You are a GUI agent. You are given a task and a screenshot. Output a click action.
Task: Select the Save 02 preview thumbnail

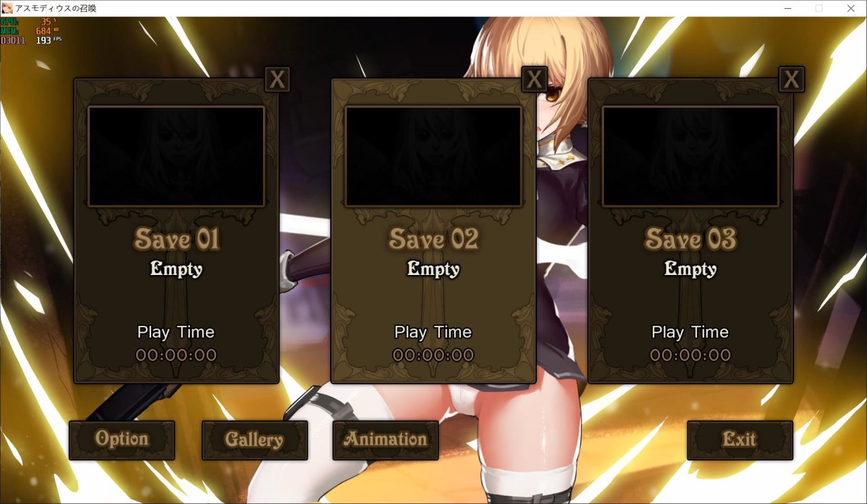click(x=433, y=156)
